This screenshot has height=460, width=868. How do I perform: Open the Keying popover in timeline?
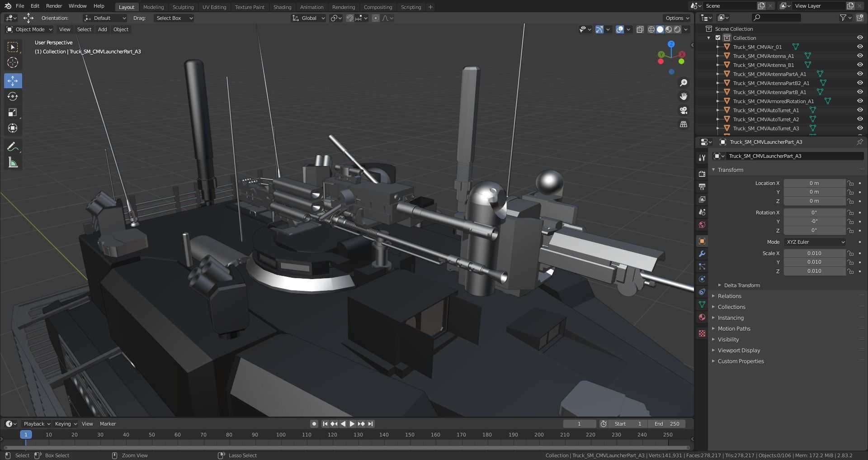coord(66,424)
